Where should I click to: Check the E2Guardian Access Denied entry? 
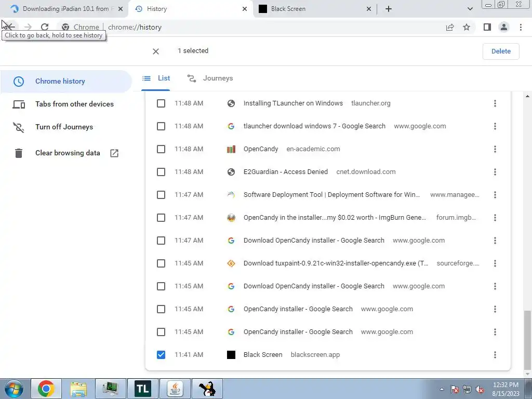coord(161,172)
